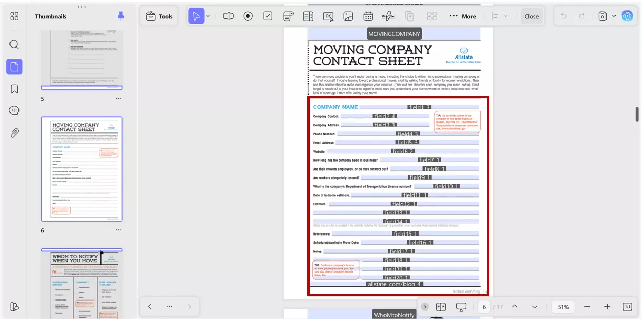Select the dropdown combo box form tool
The width and height of the screenshot is (644, 319).
[x=288, y=16]
